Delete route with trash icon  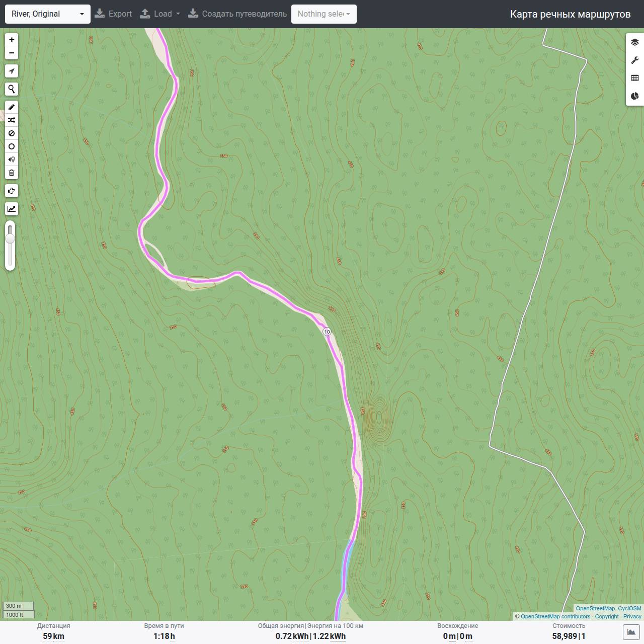tap(12, 173)
